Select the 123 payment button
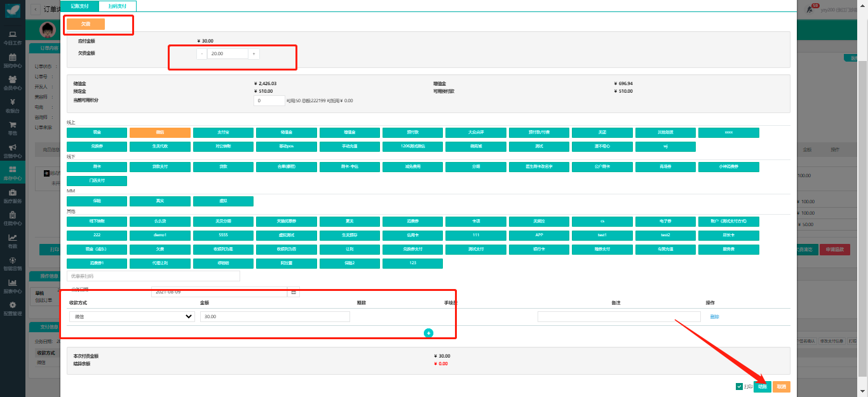 point(412,263)
